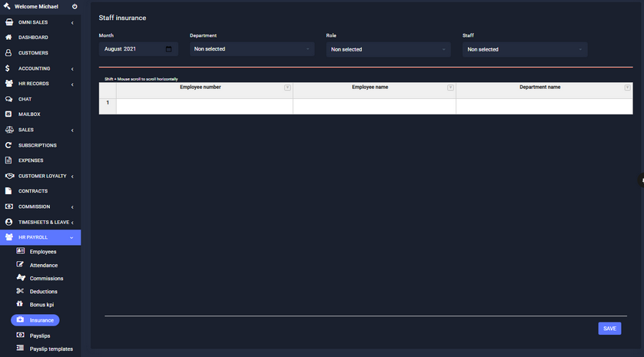Open the Department dropdown
The height and width of the screenshot is (357, 644).
252,49
